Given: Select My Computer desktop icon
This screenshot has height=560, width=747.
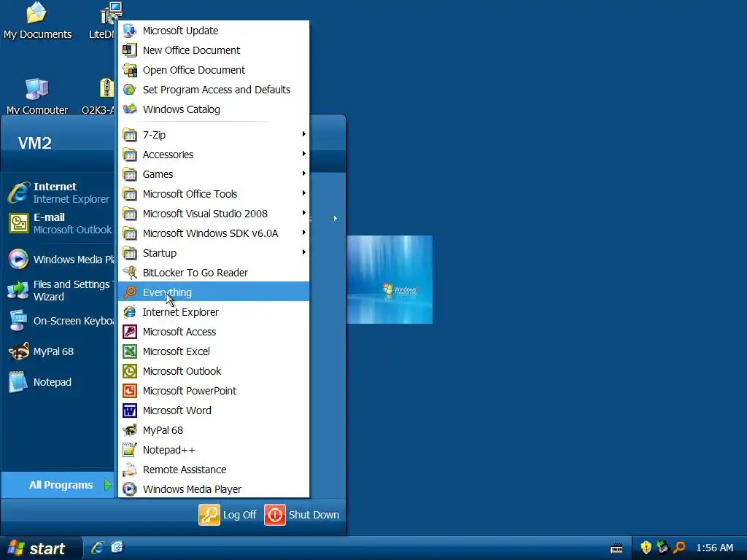Looking at the screenshot, I should pyautogui.click(x=37, y=96).
